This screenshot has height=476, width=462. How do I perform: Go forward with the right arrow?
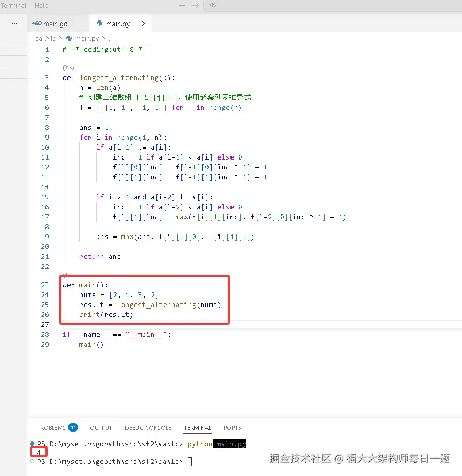(195, 5)
